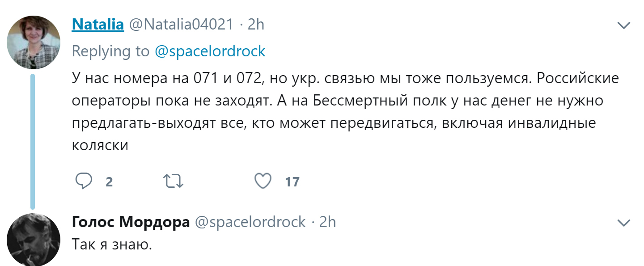Screen dimensions: 644x266
Task: Click the "Replying to" label text
Action: pyautogui.click(x=110, y=51)
